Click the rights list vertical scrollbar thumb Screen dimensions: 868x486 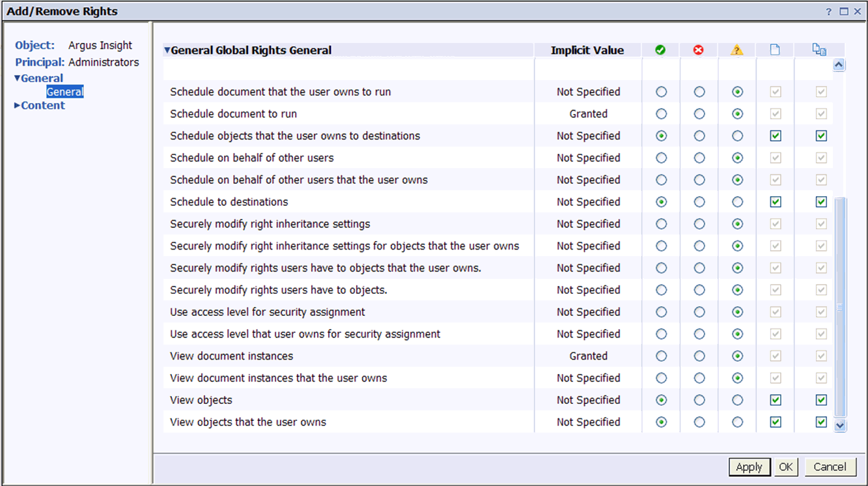(839, 307)
